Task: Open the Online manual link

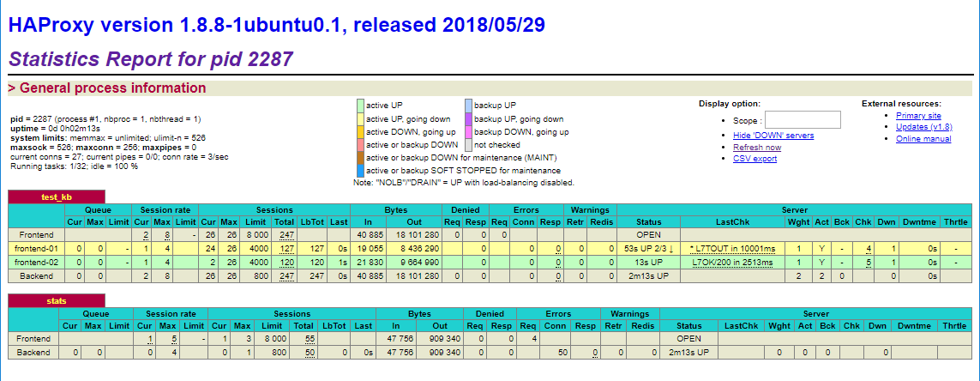Action: click(923, 139)
